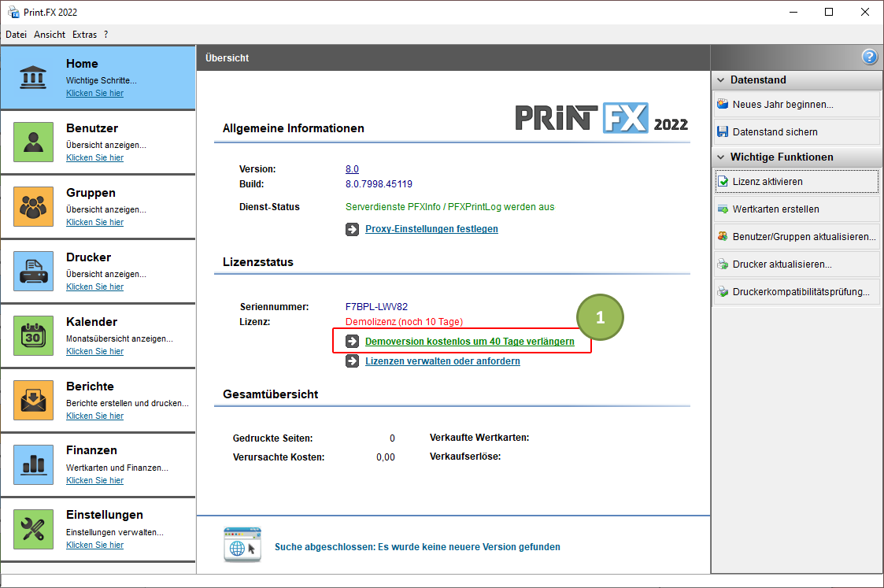Click 'Klicken Sie hier' under Gruppen
884x588 pixels.
[x=94, y=223]
